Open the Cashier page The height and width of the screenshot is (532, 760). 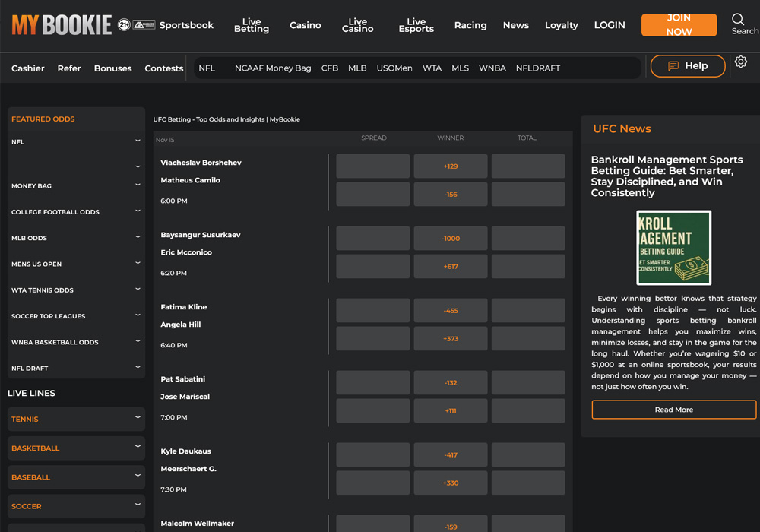[27, 68]
